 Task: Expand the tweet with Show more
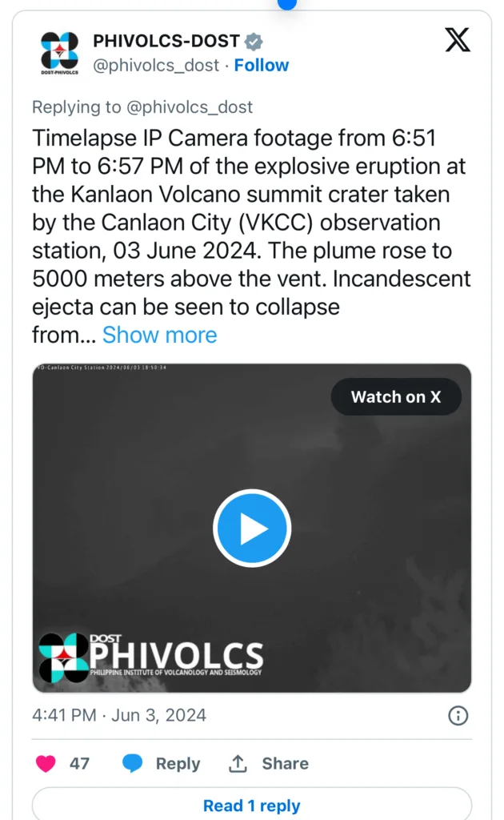159,334
